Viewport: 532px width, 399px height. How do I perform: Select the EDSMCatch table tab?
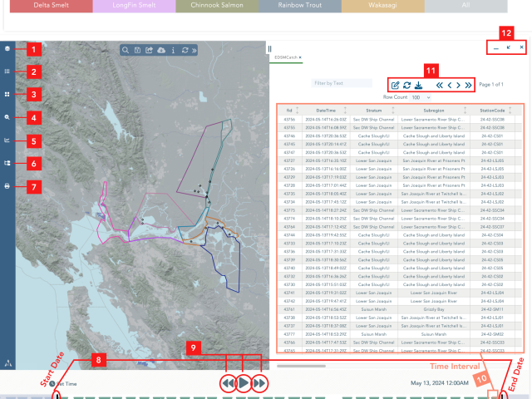click(x=286, y=57)
